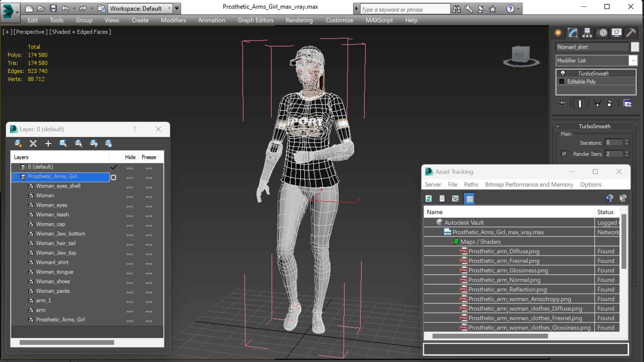Open the undo history dropdown arrow
This screenshot has width=644, height=362.
pos(74,8)
